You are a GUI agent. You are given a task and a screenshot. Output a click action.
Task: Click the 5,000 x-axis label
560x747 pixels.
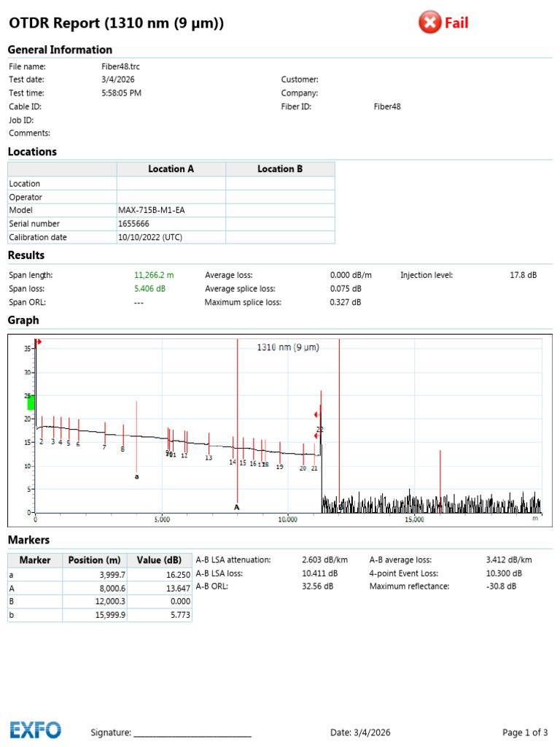[162, 519]
